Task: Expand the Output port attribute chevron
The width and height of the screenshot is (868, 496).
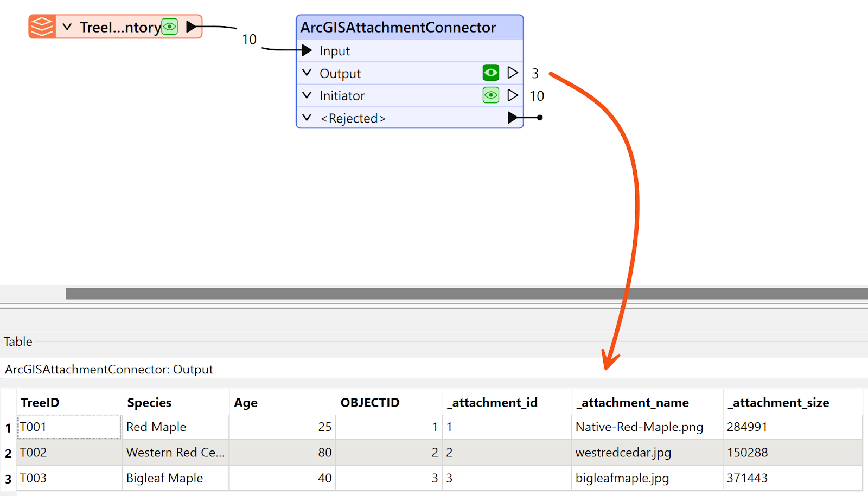Action: pos(307,73)
